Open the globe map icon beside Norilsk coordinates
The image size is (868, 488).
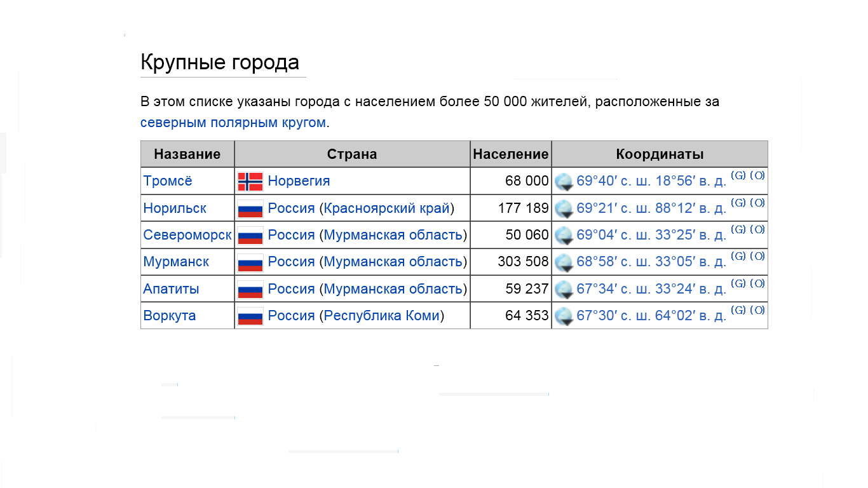tap(564, 208)
